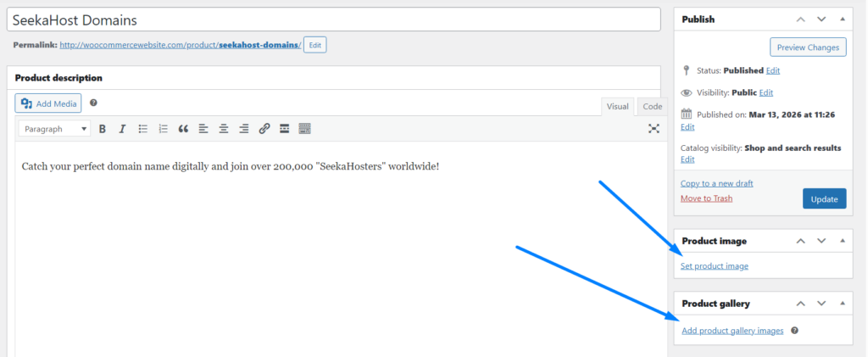
Task: Click help icon next to gallery images link
Action: pos(794,331)
